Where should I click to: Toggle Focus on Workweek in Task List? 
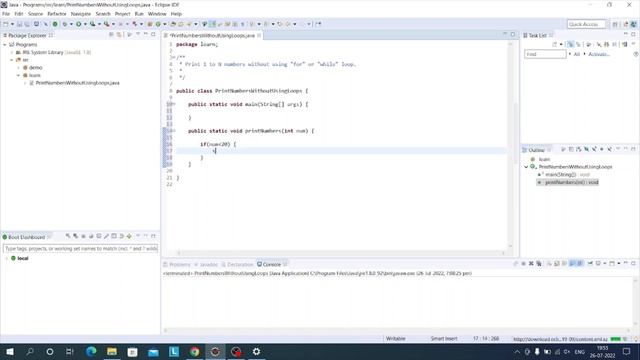point(588,44)
